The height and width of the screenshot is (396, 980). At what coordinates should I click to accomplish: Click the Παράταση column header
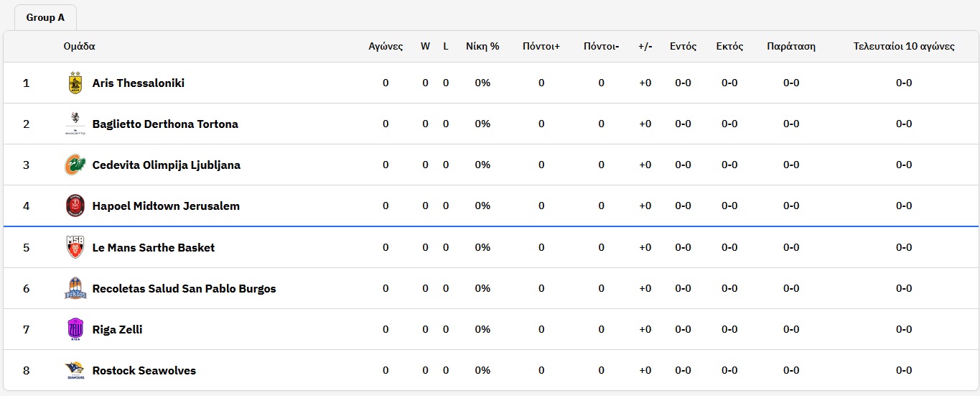791,47
